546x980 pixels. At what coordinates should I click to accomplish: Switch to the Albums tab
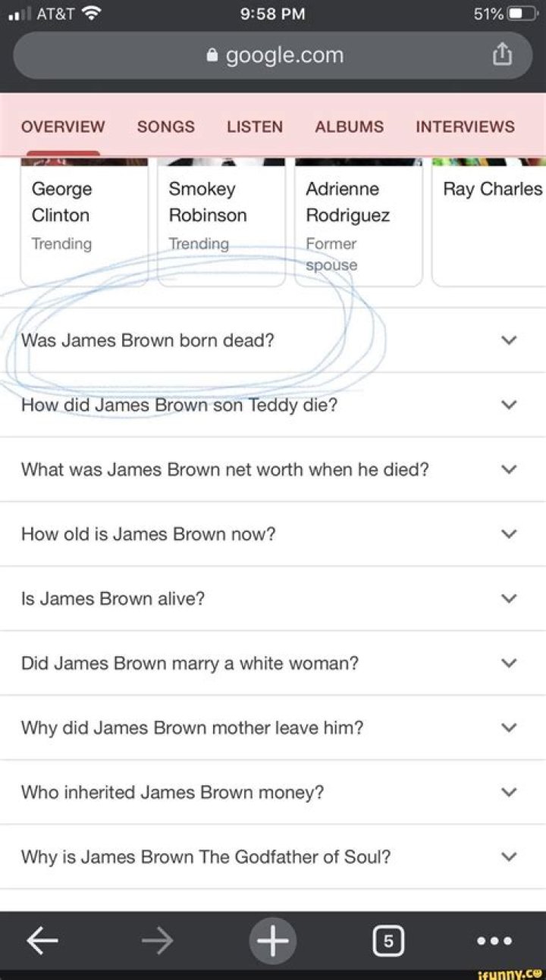point(349,127)
